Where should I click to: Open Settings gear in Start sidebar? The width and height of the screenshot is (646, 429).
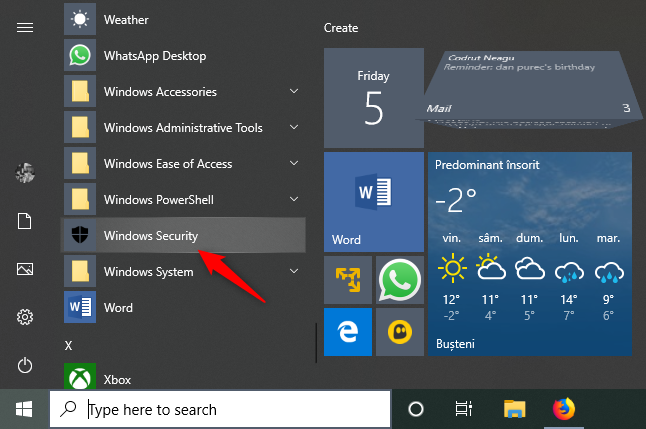tap(25, 317)
